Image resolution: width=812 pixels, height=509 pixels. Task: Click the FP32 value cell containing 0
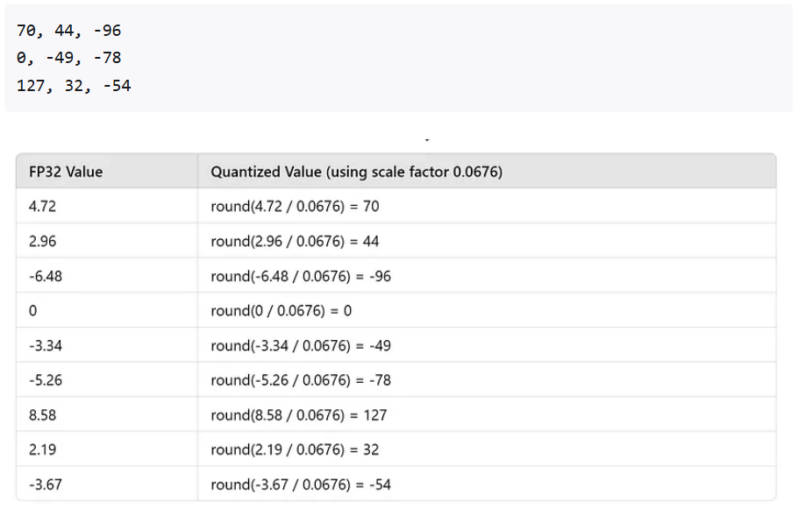(107, 310)
